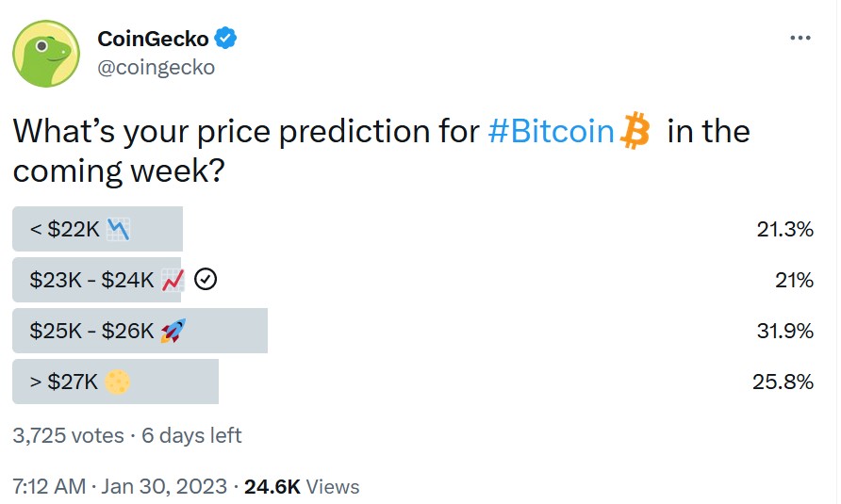Click the @coingecko handle

point(157,68)
